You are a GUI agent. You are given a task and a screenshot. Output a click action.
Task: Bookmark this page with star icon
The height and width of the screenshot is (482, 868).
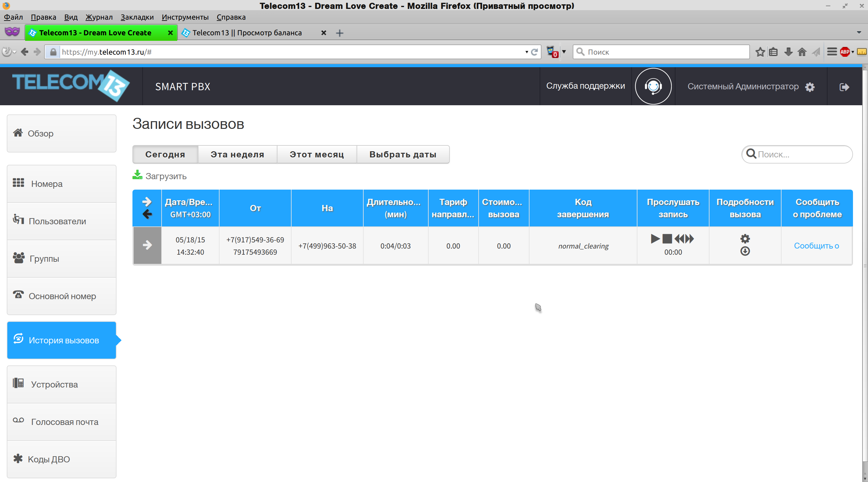point(760,52)
